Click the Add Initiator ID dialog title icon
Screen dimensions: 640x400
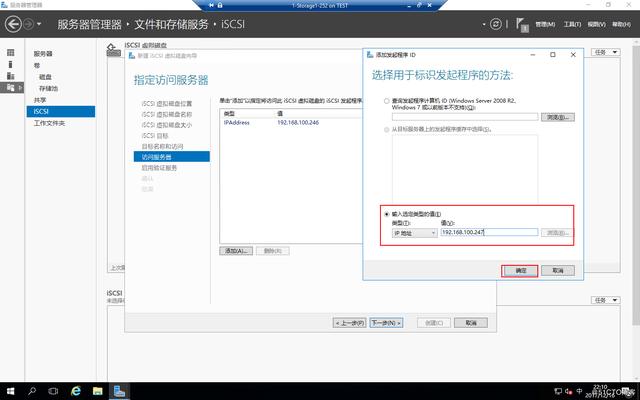point(370,54)
